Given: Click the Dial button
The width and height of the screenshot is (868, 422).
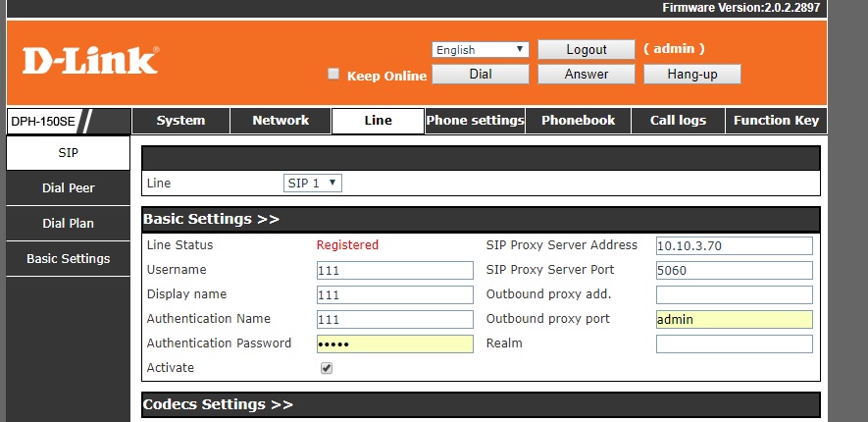Looking at the screenshot, I should [481, 74].
